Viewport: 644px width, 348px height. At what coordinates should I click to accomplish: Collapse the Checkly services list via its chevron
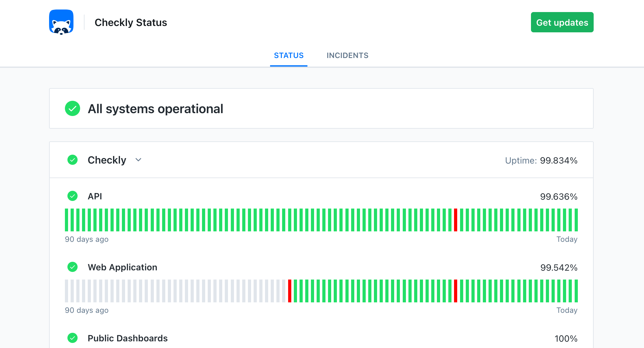(138, 160)
